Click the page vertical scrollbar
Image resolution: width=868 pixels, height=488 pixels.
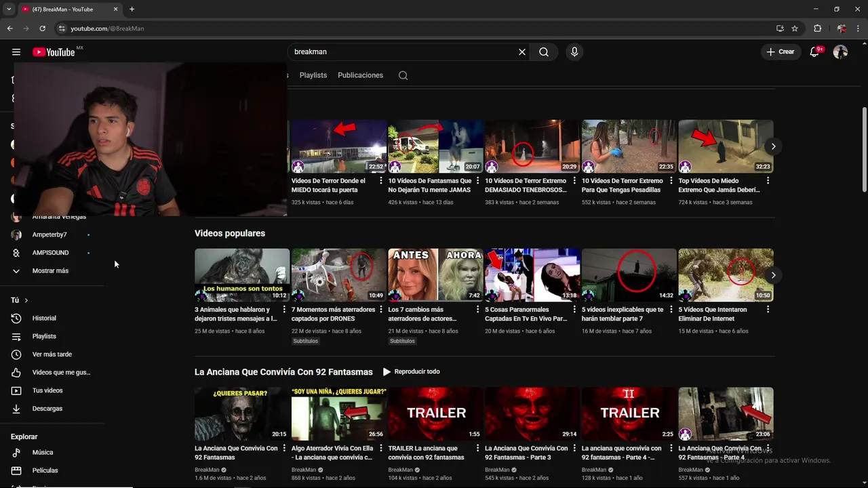(x=864, y=149)
